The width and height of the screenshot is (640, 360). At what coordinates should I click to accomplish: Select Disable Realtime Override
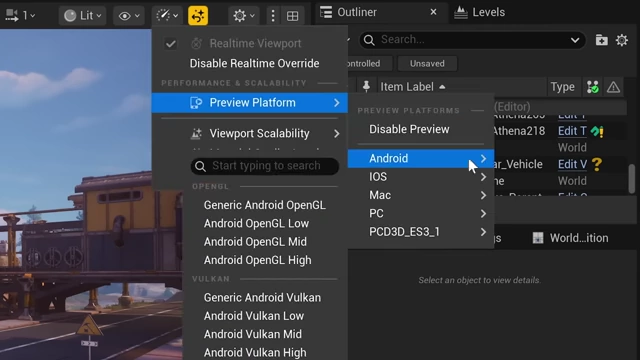254,63
